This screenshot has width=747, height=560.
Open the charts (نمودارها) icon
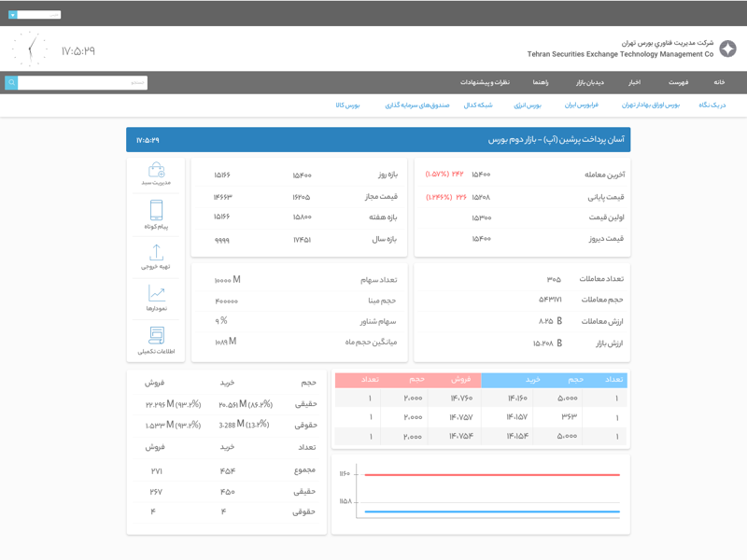pos(156,294)
